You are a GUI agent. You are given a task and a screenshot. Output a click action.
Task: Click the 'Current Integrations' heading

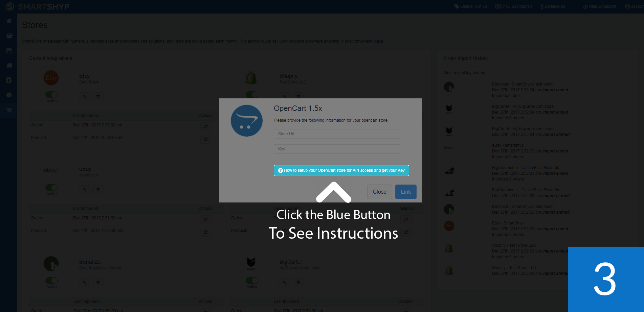[x=50, y=58]
